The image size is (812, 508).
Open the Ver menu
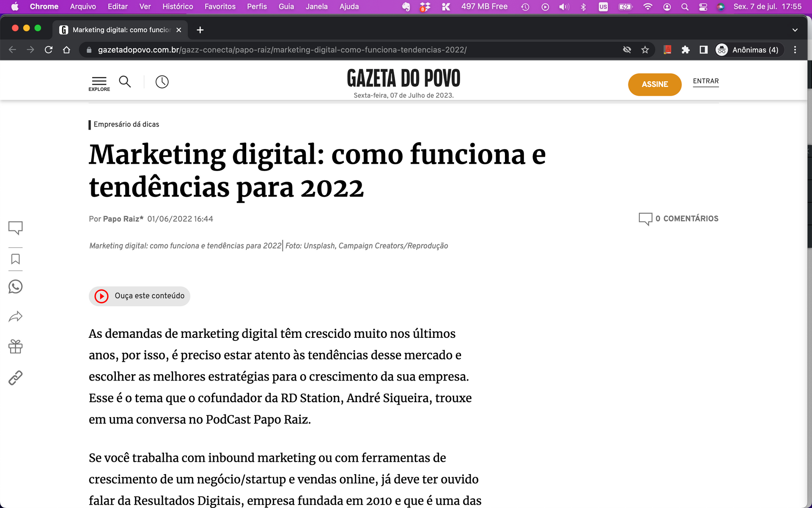point(145,6)
